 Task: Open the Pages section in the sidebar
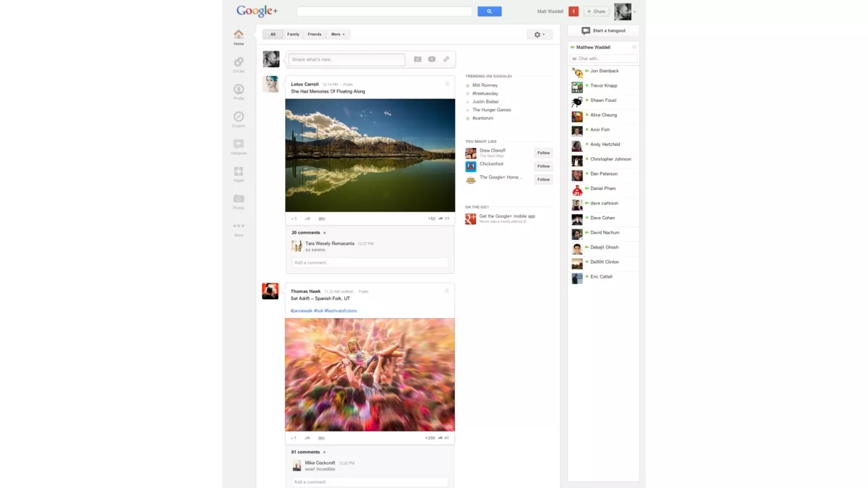coord(238,172)
